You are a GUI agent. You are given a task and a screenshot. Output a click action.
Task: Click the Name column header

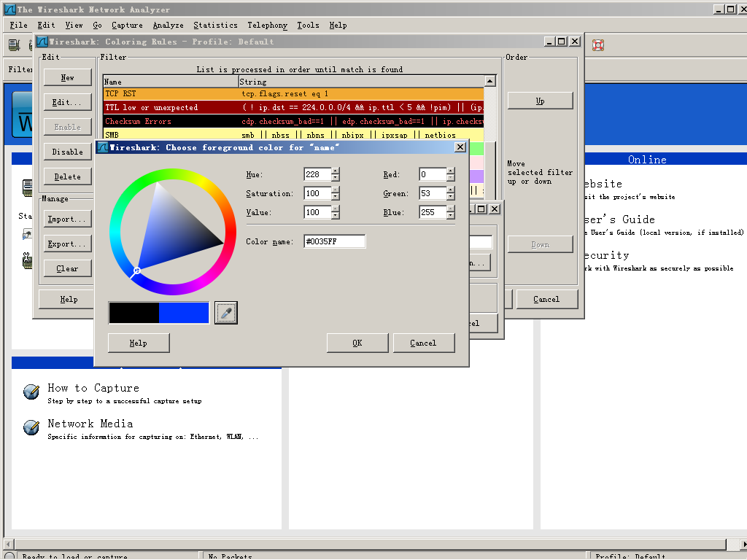(171, 82)
